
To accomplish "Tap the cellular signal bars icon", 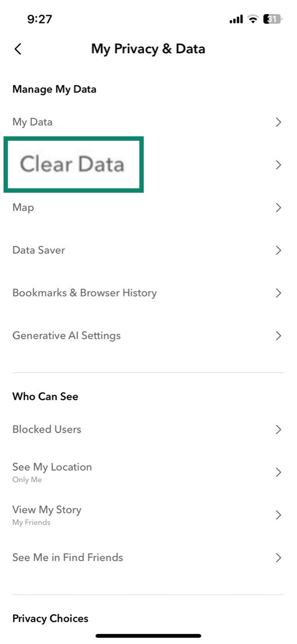I will tap(235, 19).
